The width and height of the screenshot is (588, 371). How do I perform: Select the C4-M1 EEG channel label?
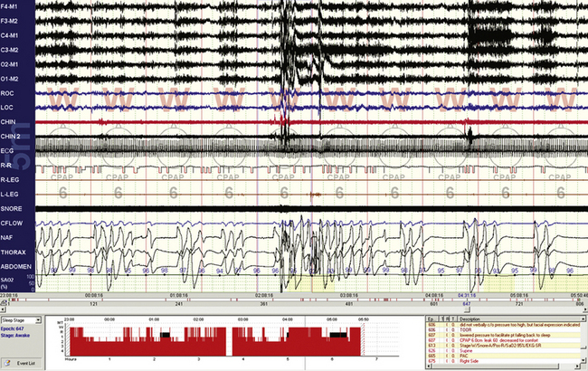(13, 35)
